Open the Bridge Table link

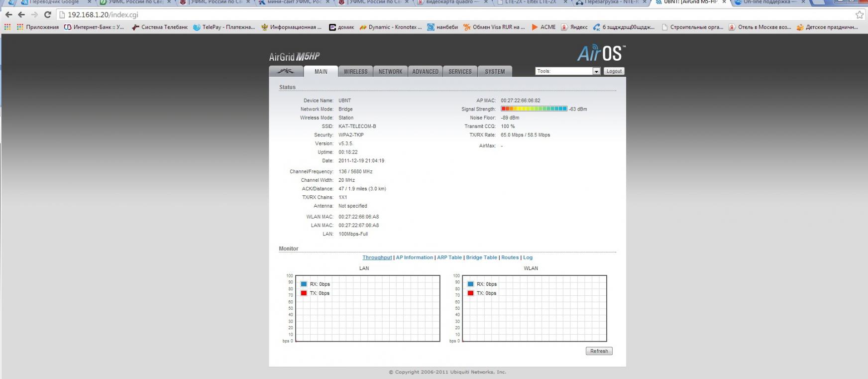481,257
